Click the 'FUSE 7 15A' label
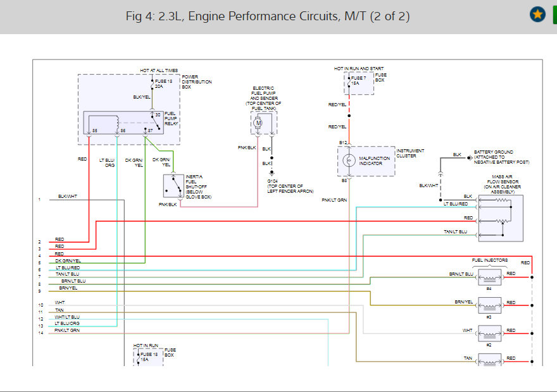This screenshot has height=392, width=557. point(358,80)
